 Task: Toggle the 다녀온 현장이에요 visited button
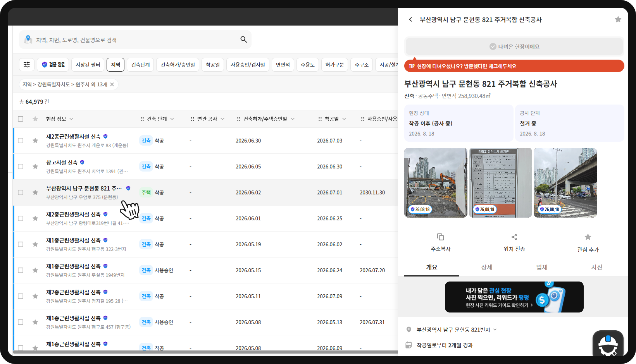pos(514,46)
